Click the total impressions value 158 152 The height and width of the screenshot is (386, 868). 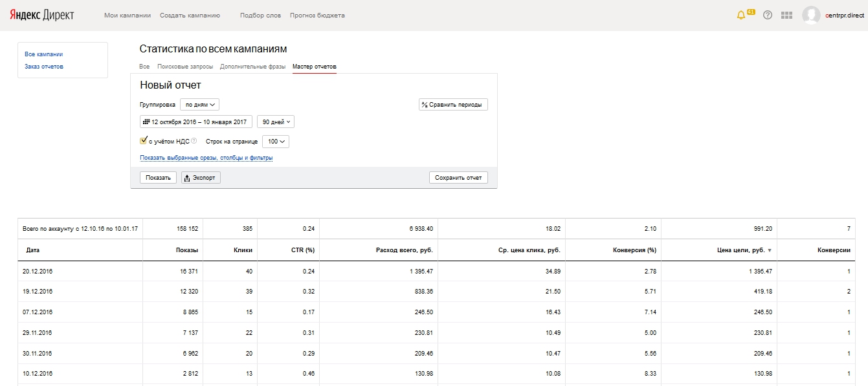tap(187, 229)
